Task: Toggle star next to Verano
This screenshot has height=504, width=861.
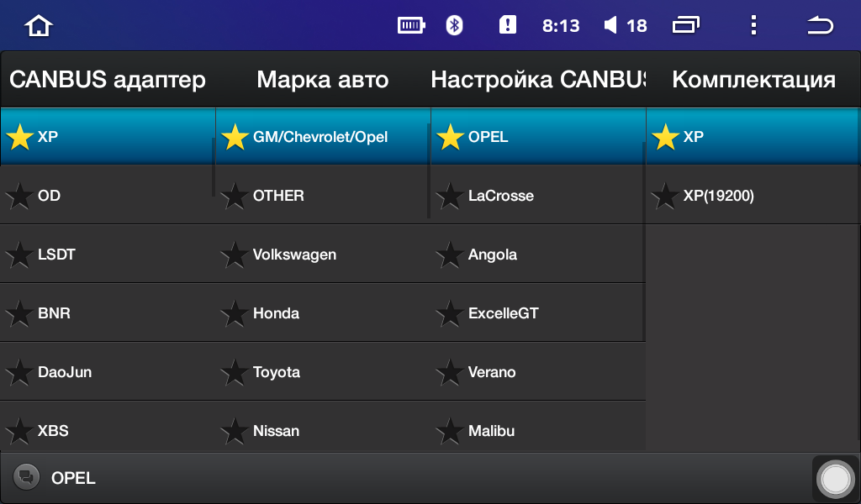Action: (x=450, y=372)
